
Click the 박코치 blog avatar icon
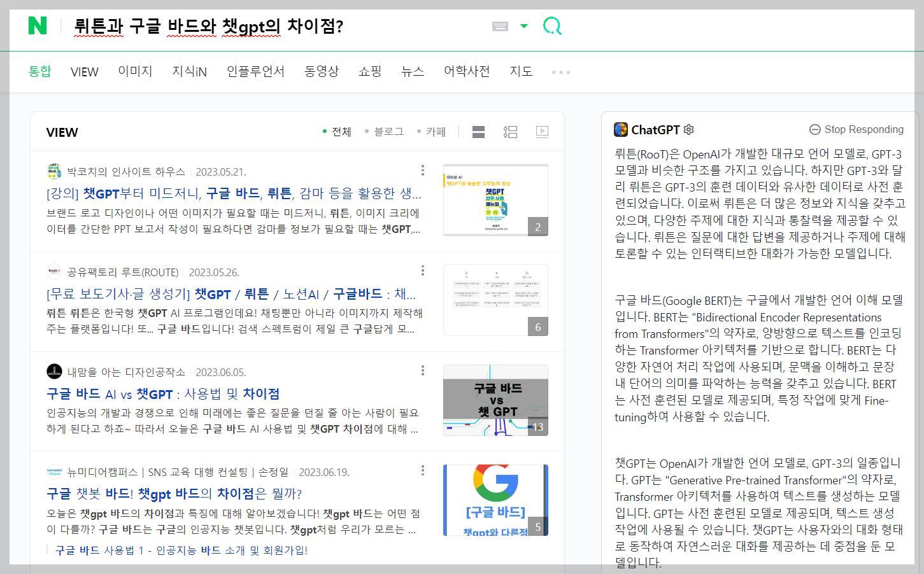[54, 171]
